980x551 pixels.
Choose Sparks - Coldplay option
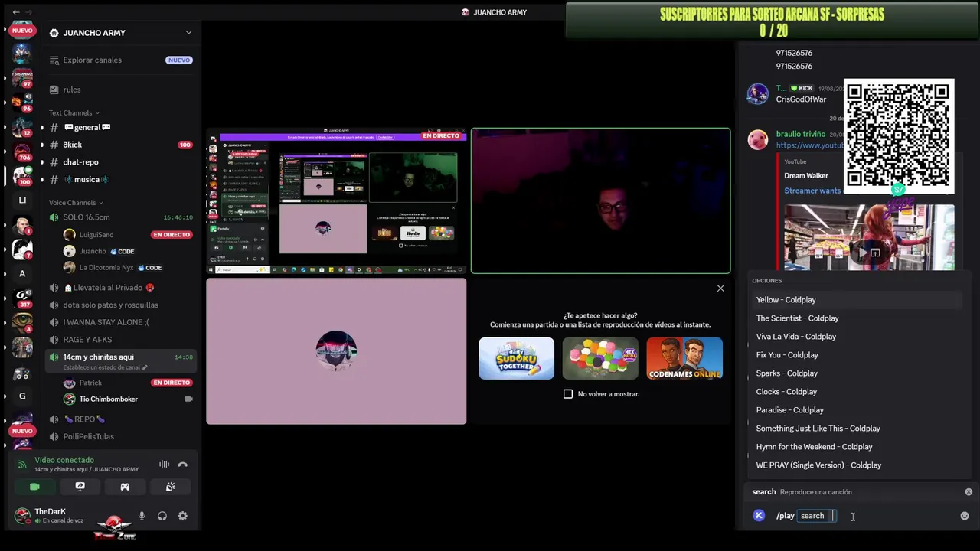point(857,373)
